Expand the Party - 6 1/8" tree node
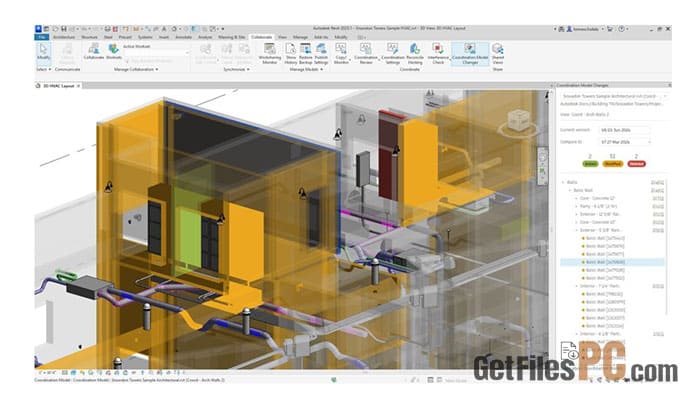This screenshot has height=410, width=700. click(x=576, y=206)
